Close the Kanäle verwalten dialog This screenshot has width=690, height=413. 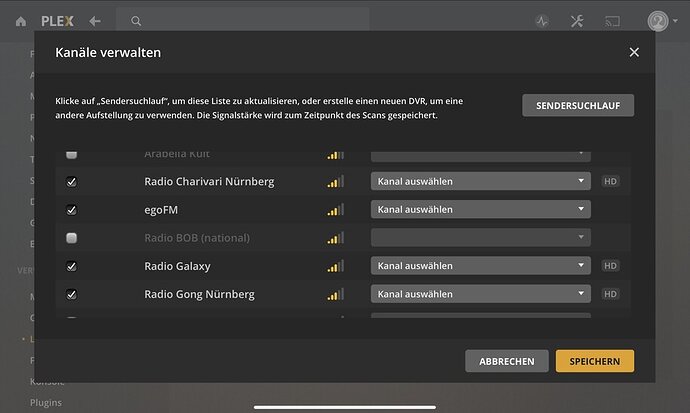[x=634, y=52]
